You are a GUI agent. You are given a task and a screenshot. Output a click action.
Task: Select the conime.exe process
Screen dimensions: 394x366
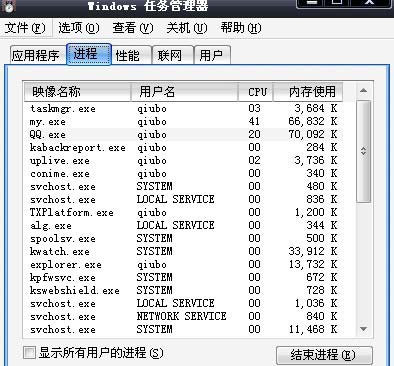[183, 174]
